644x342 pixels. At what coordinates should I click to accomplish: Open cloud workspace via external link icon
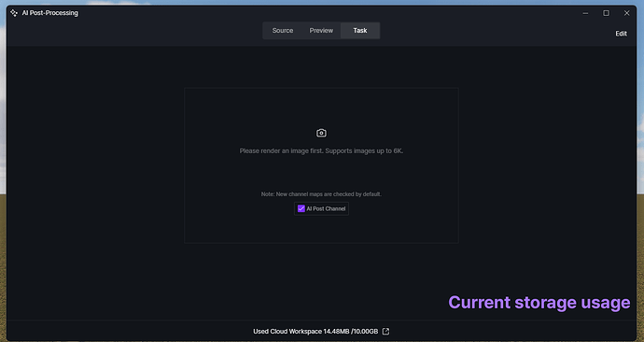coord(385,332)
